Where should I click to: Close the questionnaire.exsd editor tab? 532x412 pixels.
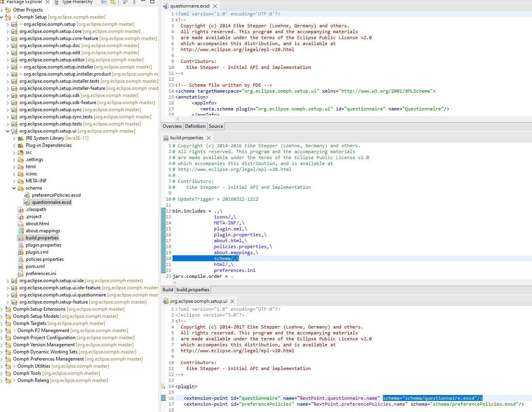pyautogui.click(x=215, y=6)
